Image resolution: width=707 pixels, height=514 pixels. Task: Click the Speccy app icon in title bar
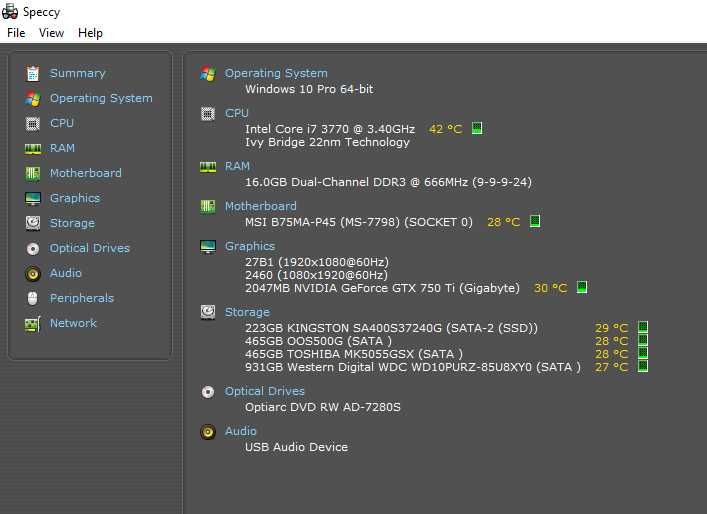[x=10, y=12]
